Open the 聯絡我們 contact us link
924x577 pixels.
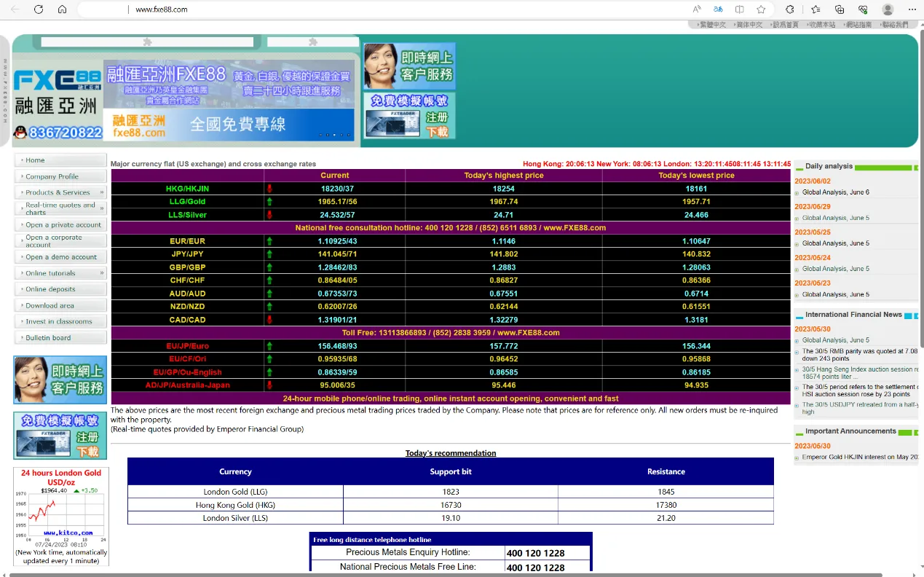point(895,25)
